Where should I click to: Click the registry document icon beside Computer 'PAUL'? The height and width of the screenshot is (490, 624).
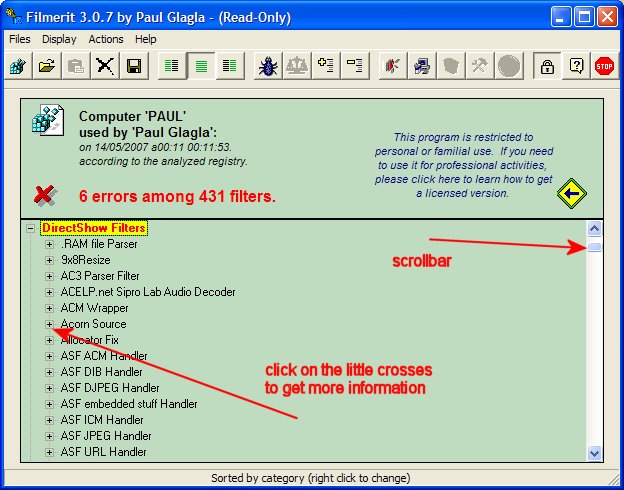(48, 120)
